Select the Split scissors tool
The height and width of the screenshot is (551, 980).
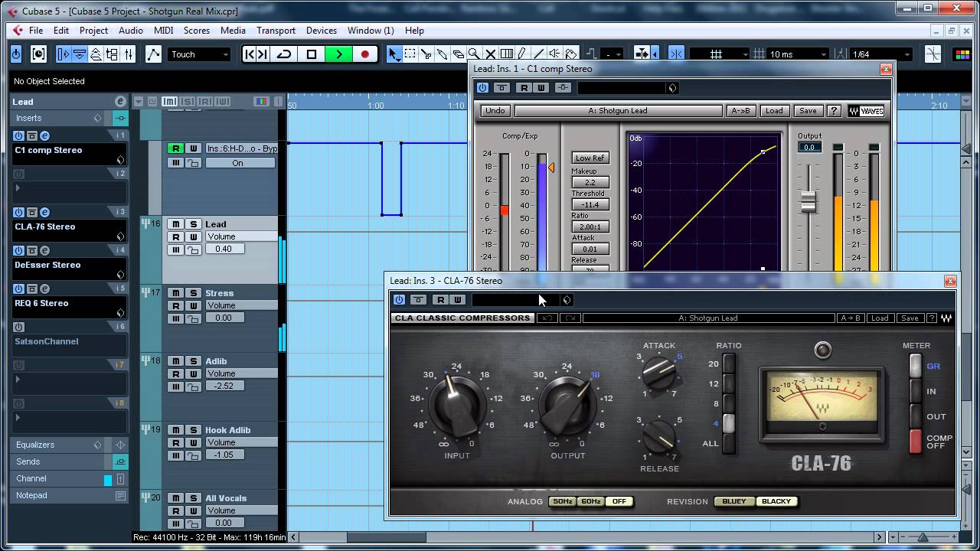pyautogui.click(x=426, y=54)
